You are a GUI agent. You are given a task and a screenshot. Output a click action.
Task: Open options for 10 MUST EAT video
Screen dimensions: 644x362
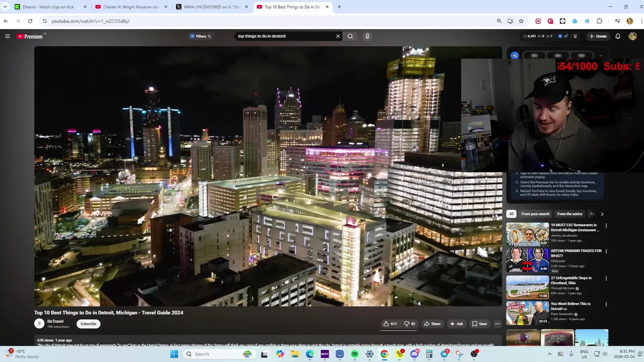[x=606, y=226]
